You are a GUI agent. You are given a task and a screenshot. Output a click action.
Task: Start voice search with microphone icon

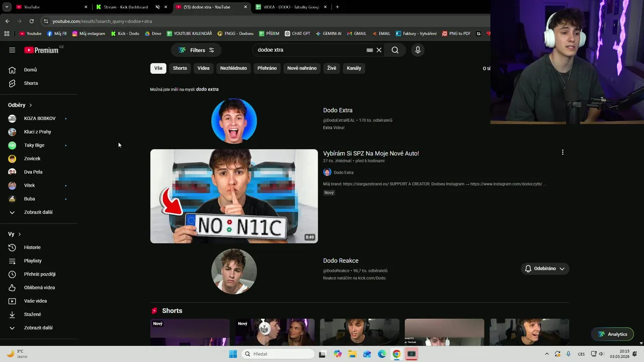(x=418, y=50)
